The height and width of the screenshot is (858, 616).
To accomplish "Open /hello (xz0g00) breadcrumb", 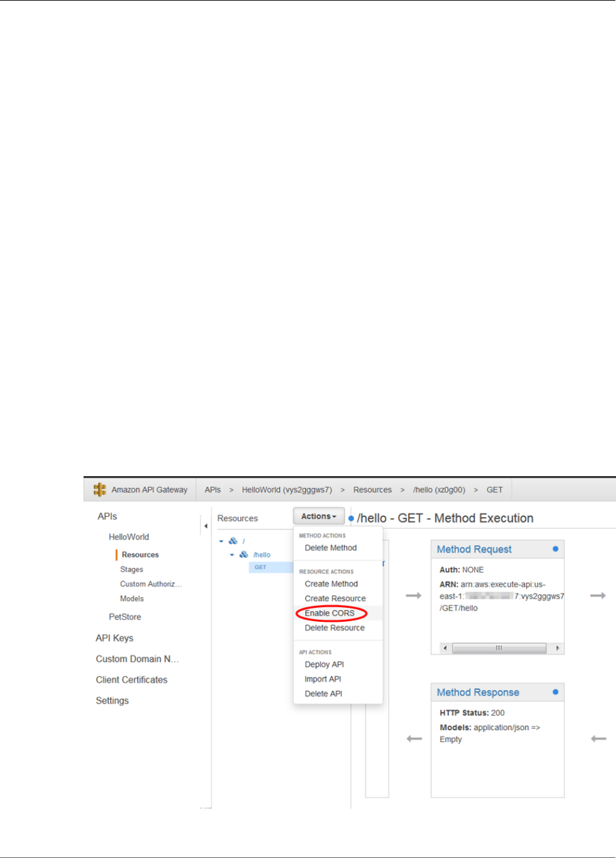I will (x=439, y=490).
